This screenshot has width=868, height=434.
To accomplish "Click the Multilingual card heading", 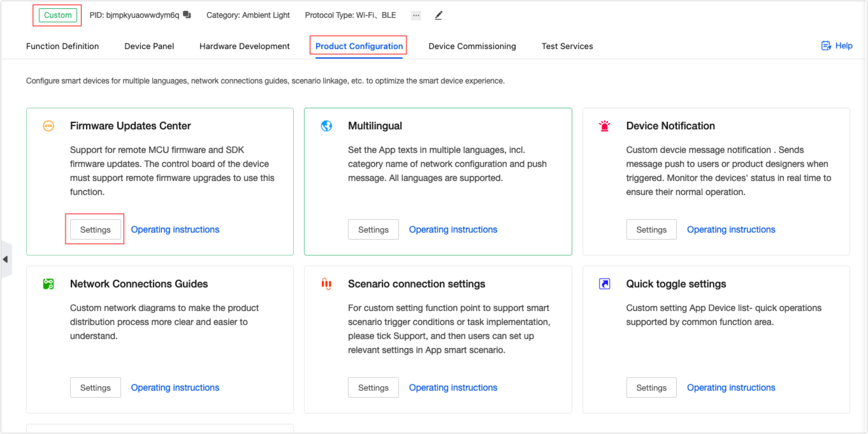I will pos(375,126).
